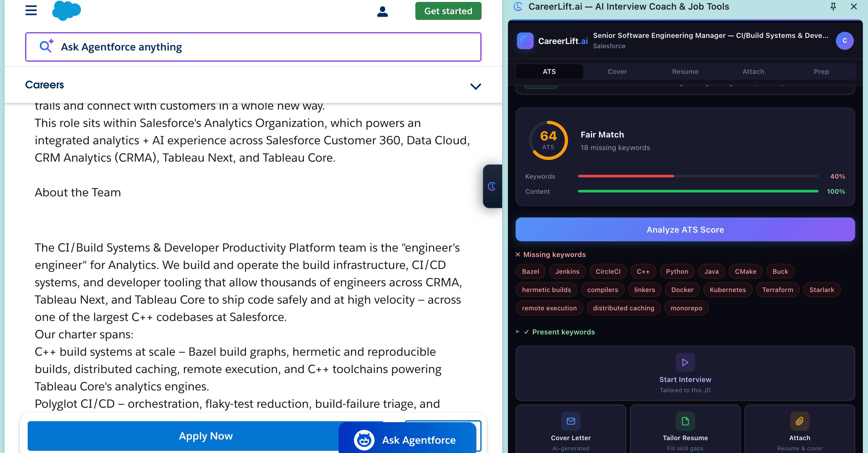The height and width of the screenshot is (453, 868).
Task: Open the user account profile icon
Action: coord(383,12)
